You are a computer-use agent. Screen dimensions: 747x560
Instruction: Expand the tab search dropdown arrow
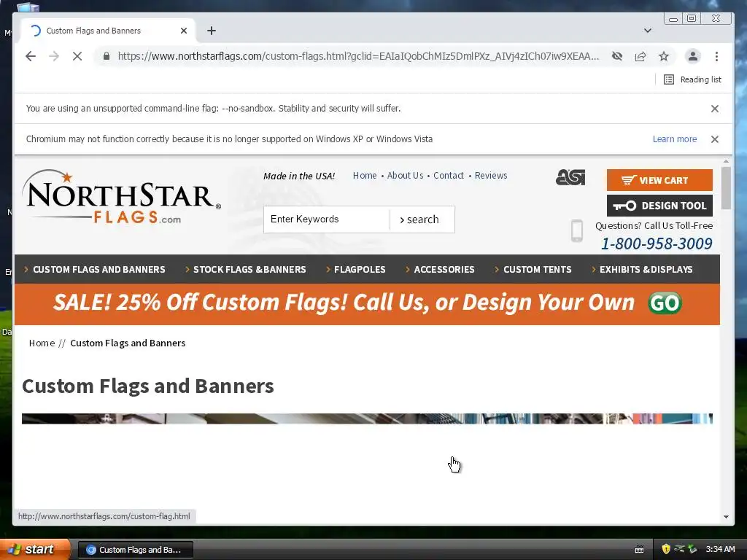click(x=648, y=31)
